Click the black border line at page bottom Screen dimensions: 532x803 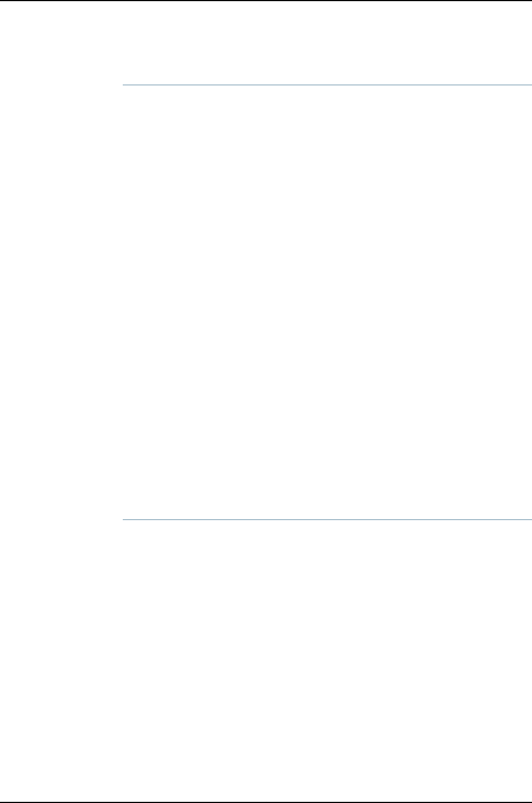266,802
